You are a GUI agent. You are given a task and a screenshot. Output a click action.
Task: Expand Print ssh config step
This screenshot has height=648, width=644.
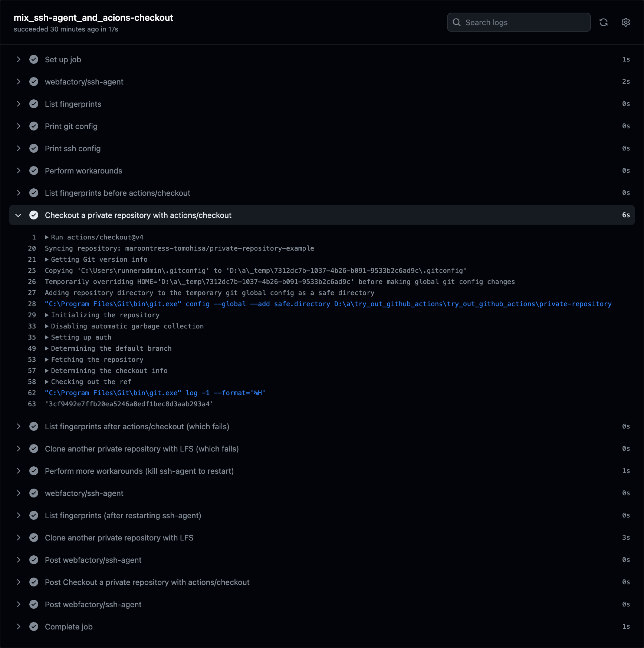[x=18, y=148]
